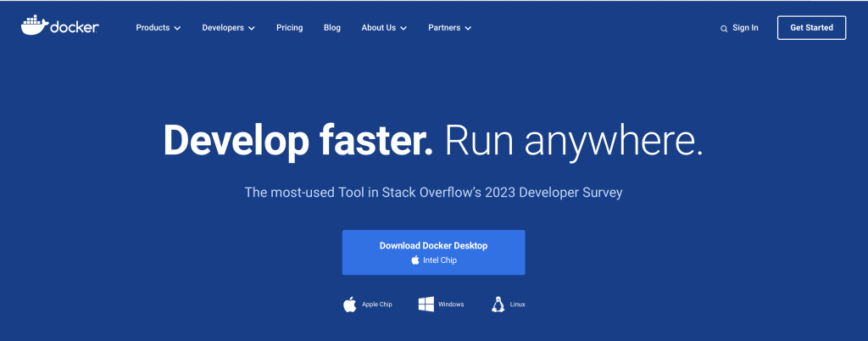
Task: Select the Windows logo download icon
Action: click(x=426, y=305)
